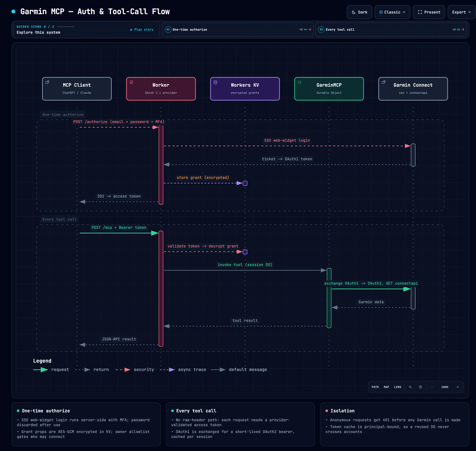Switch to LENS mode

[398, 387]
